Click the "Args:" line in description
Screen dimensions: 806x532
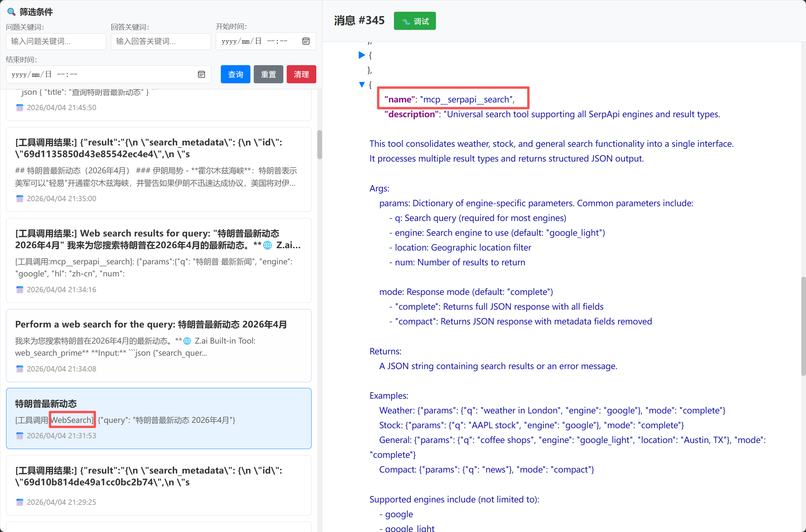(379, 188)
